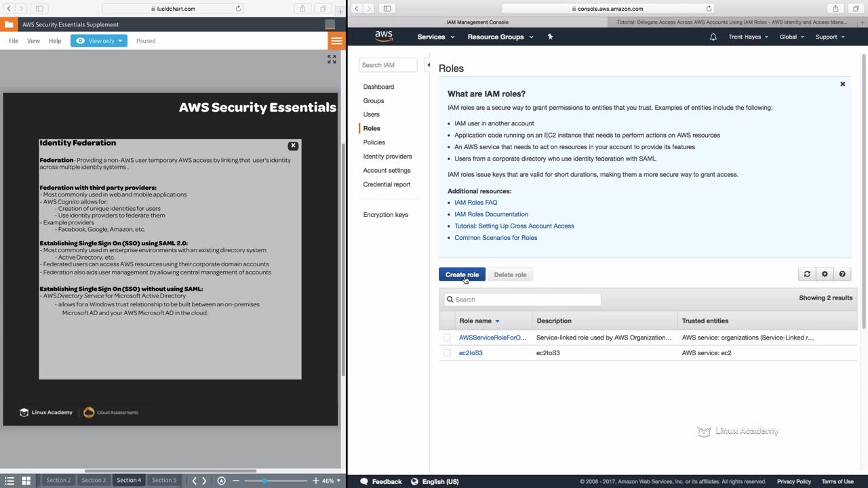This screenshot has height=488, width=868.
Task: Select the ec2toS3 role checkbox
Action: click(447, 353)
